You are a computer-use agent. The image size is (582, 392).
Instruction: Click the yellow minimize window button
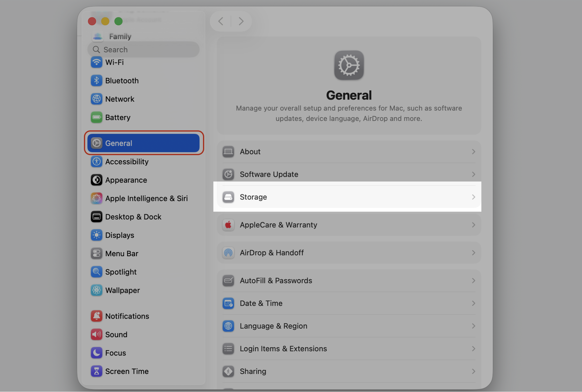click(105, 21)
